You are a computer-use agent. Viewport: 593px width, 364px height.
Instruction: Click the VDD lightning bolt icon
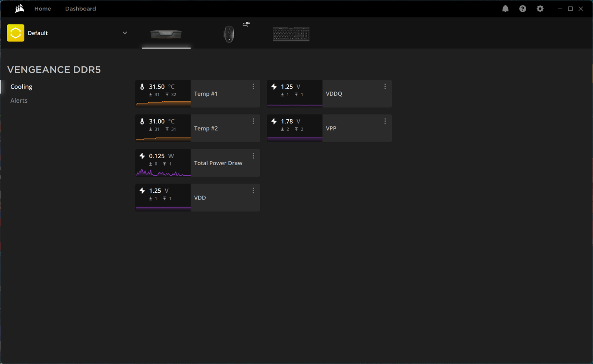142,191
